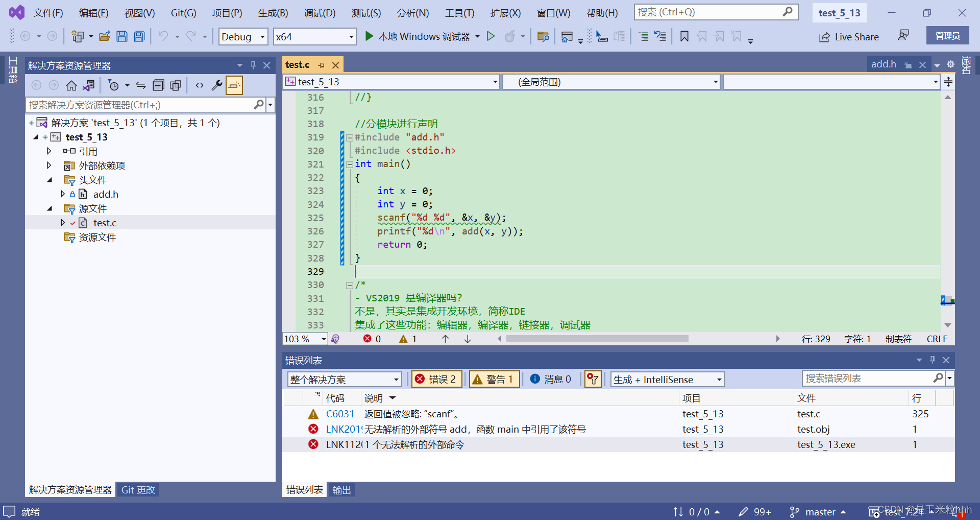The height and width of the screenshot is (520, 980).
Task: Open the C6031 warning code link
Action: coord(340,414)
